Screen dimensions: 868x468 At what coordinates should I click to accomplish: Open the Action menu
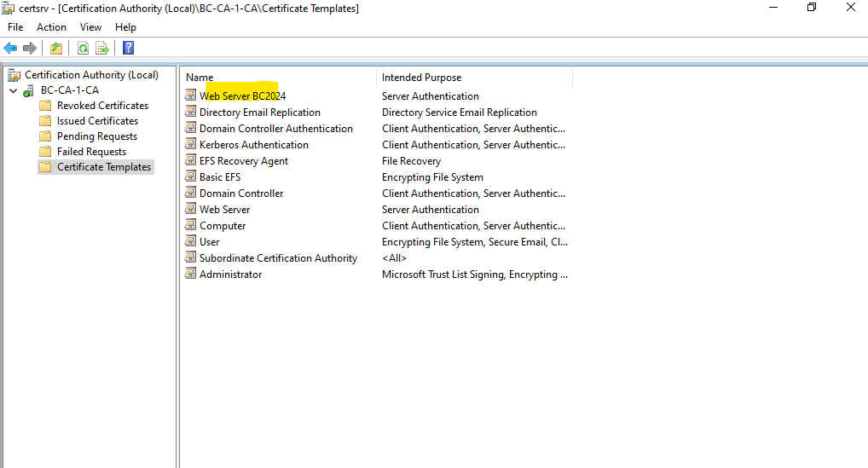(51, 27)
